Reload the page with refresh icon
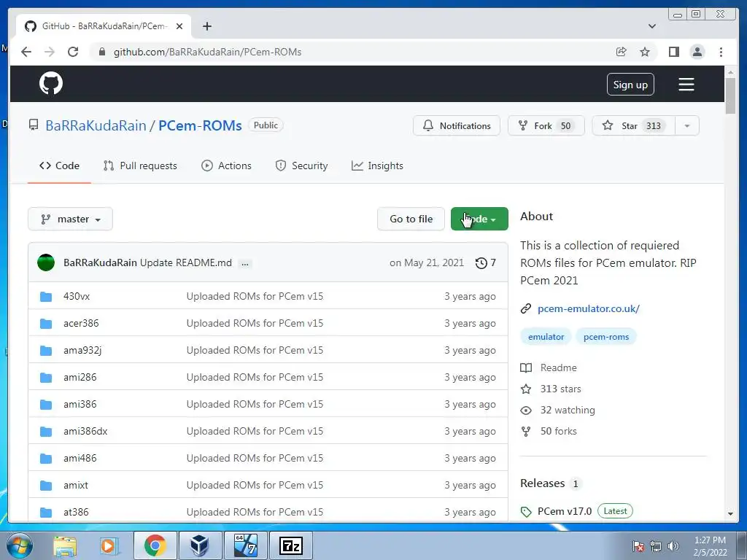The image size is (747, 560). [73, 52]
